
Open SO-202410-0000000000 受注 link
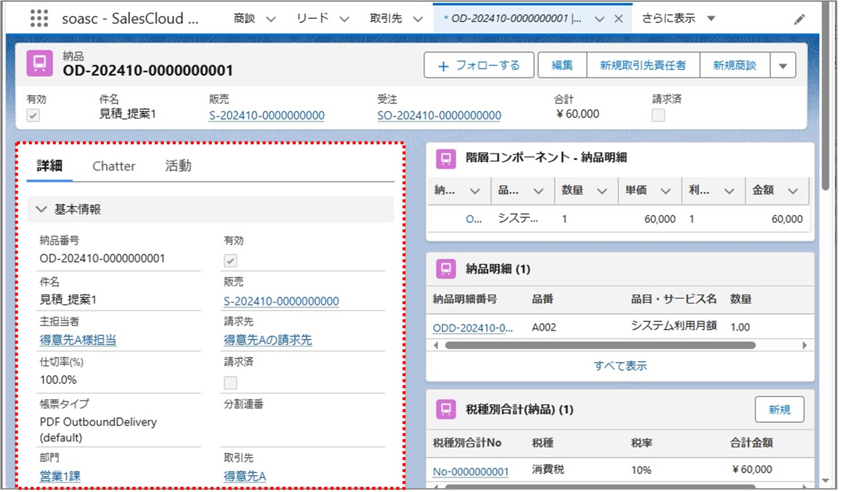(x=439, y=116)
